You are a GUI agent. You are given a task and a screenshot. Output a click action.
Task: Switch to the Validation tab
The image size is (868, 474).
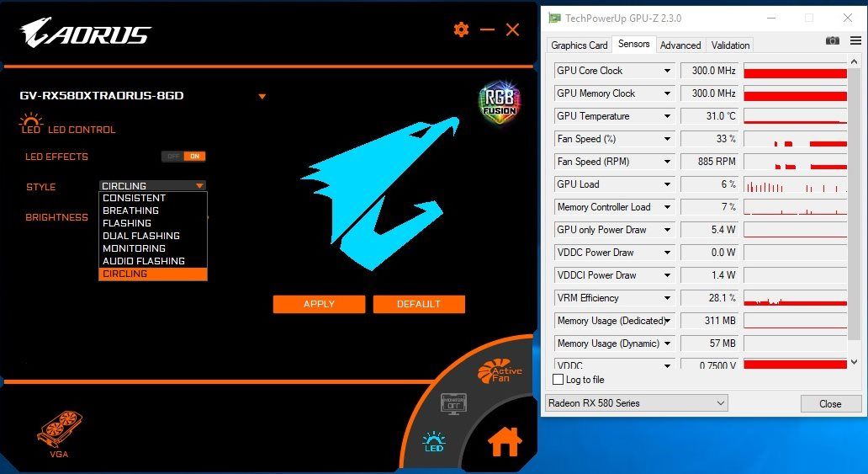click(730, 45)
